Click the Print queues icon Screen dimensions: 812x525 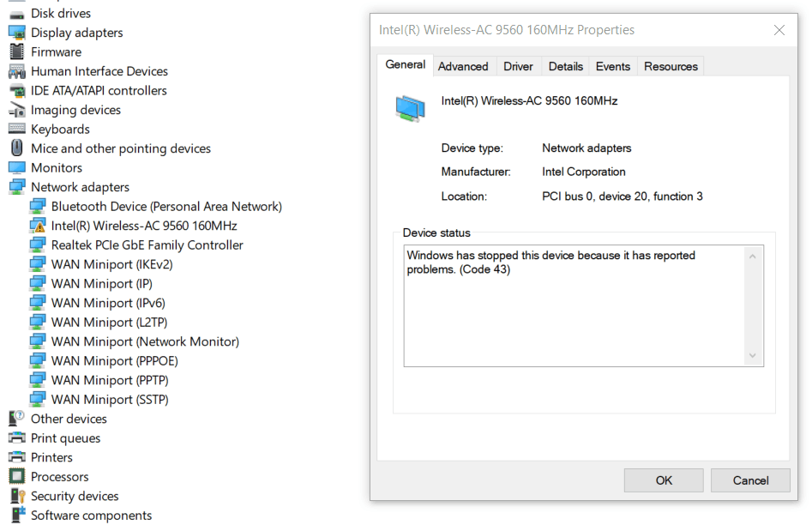pos(16,438)
